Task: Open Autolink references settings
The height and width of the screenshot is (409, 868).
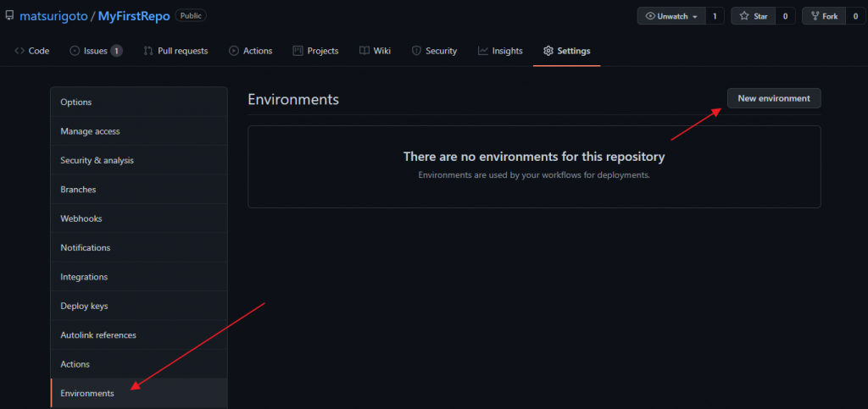Action: [139, 335]
